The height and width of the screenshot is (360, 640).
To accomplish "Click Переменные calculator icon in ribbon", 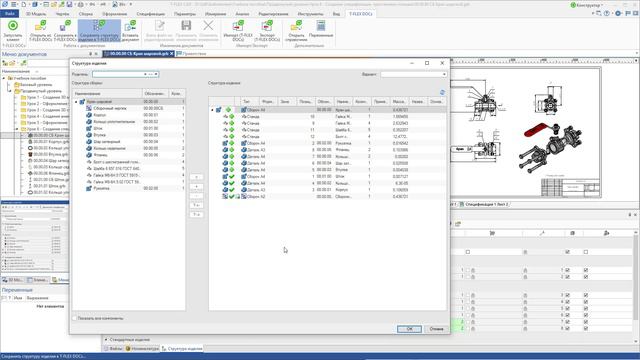I will pyautogui.click(x=321, y=26).
